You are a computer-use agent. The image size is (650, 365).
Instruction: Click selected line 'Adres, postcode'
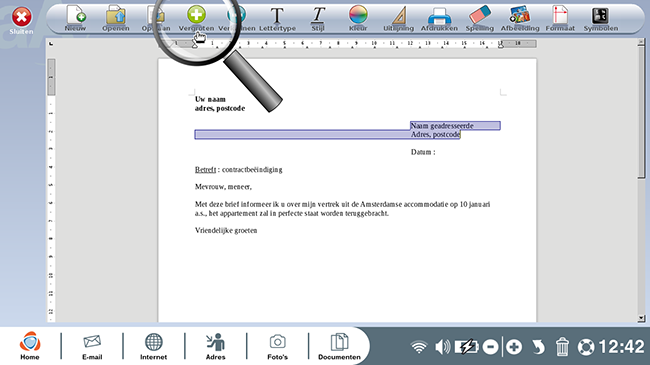[x=435, y=134]
